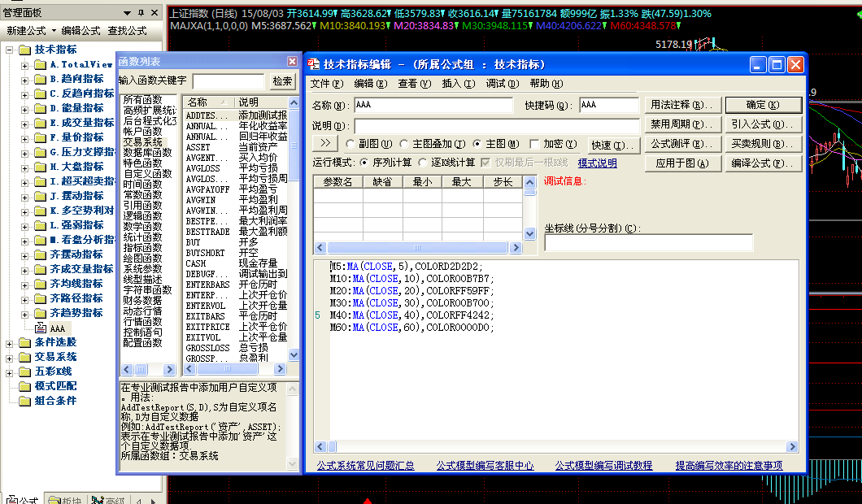The height and width of the screenshot is (504, 862).
Task: Select the 副图 radio button
Action: click(351, 145)
